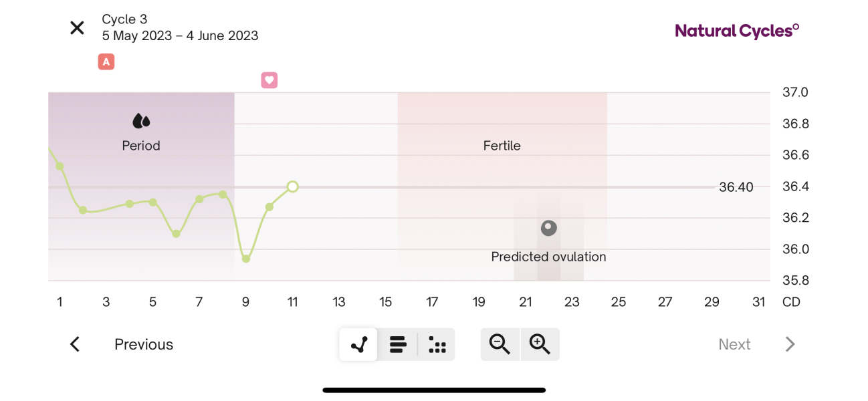Screen dimensions: 868x401
Task: Select the open circle point on day 11
Action: tap(292, 186)
